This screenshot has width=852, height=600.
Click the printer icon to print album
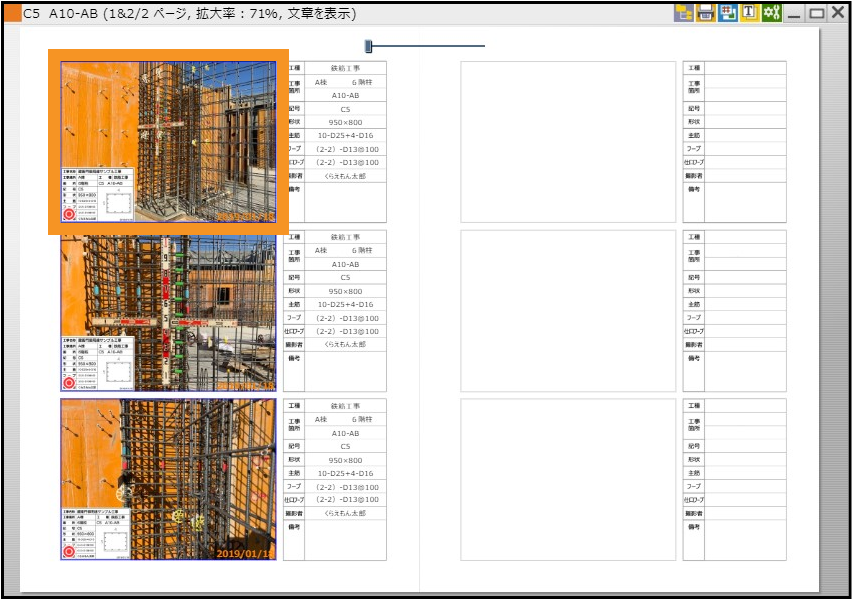coord(706,13)
